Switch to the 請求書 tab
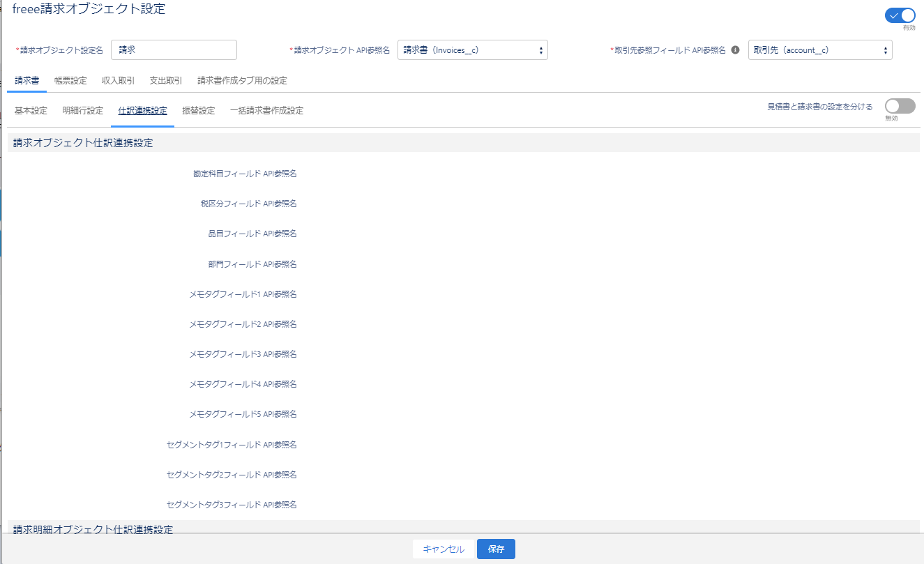 27,81
